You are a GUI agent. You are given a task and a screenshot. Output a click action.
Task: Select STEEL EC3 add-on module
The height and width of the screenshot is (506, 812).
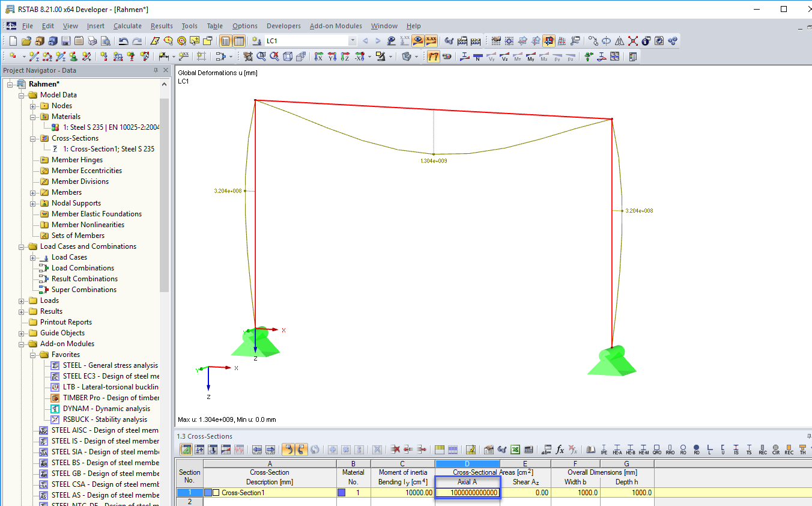(111, 376)
